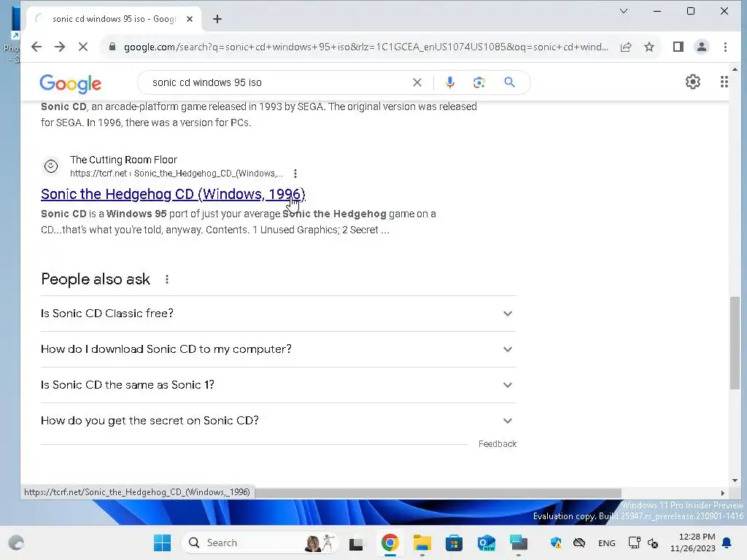Open the Cutting Room Floor result options menu

coord(295,174)
